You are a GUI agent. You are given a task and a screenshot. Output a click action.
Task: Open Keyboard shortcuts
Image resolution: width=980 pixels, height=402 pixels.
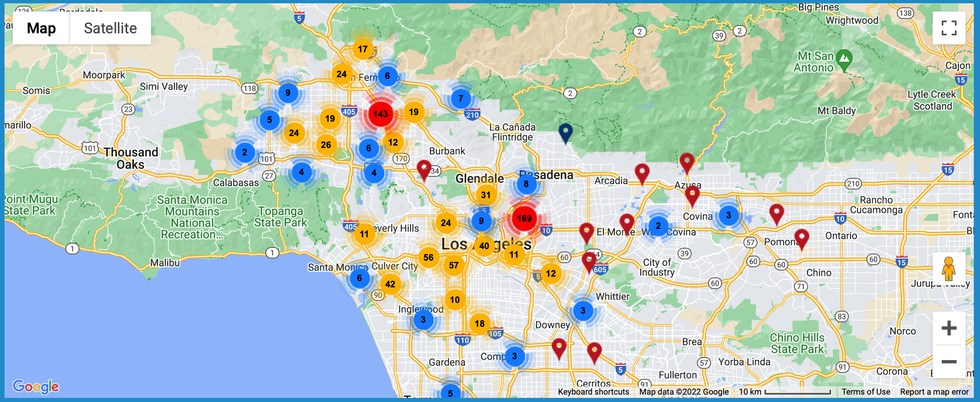593,392
